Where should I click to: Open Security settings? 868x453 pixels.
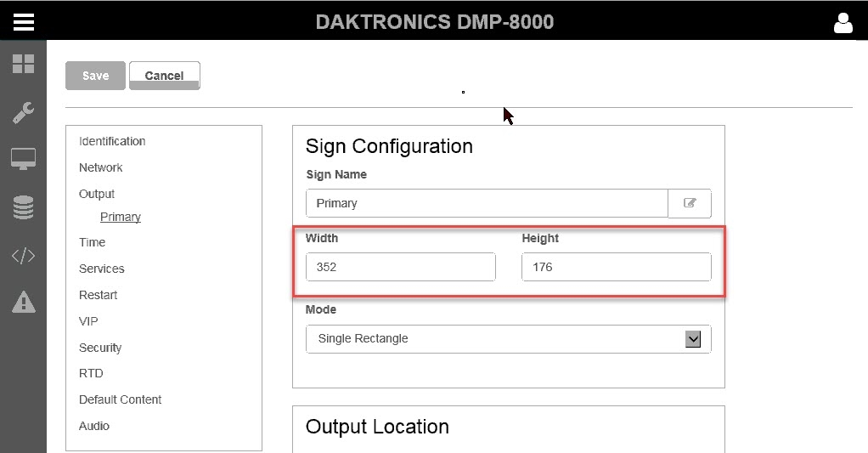click(x=100, y=348)
